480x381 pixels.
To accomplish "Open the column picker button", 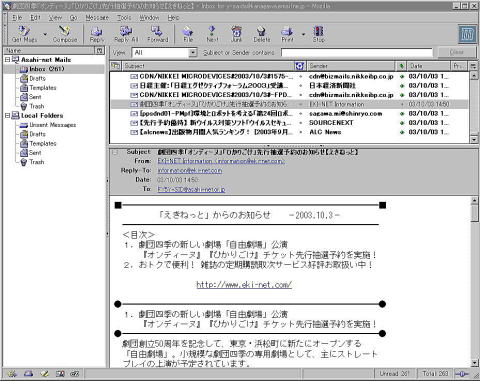I will click(473, 66).
